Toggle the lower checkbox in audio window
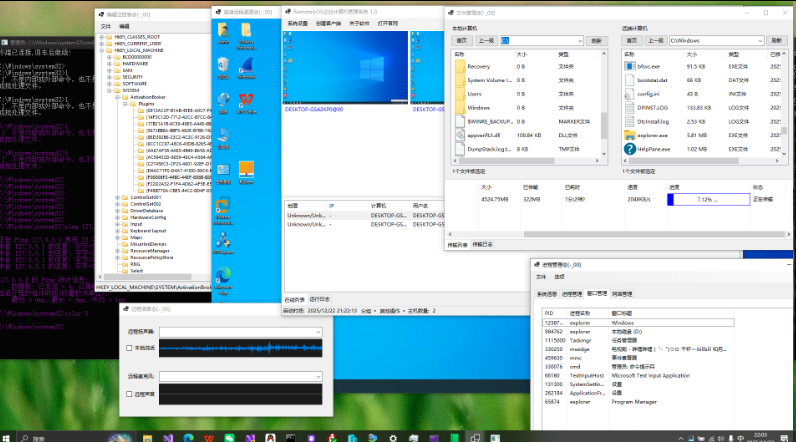Viewport: 796px width, 442px height. coord(129,393)
